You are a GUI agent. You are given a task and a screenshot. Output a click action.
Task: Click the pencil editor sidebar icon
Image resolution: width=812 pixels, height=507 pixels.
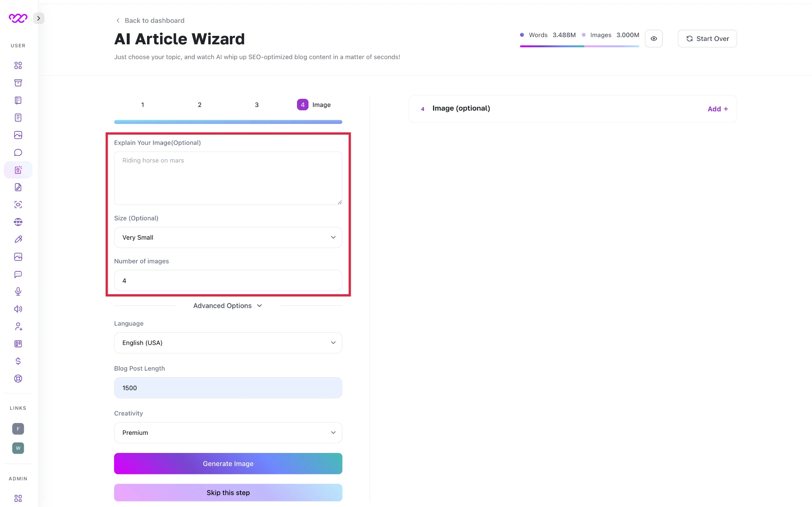tap(18, 239)
